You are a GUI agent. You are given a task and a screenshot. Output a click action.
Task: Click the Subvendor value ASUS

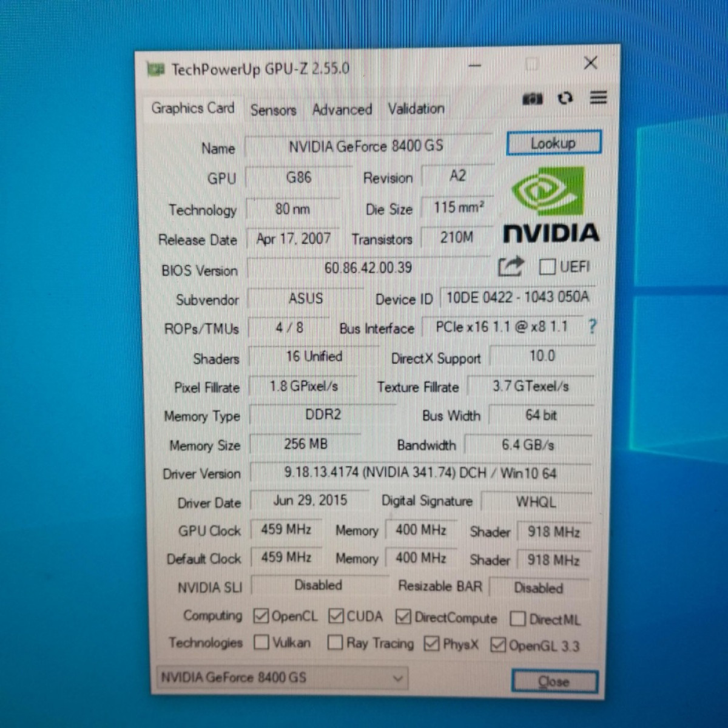[x=306, y=298]
